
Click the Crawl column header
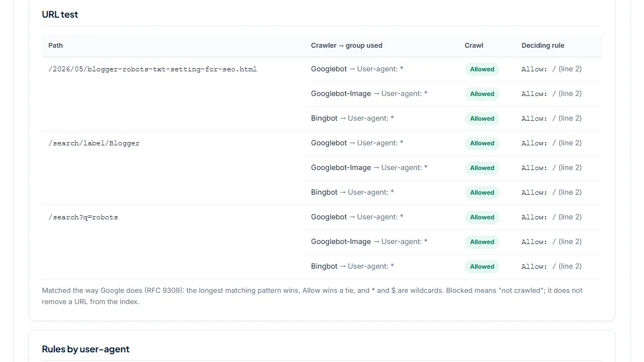click(x=474, y=46)
